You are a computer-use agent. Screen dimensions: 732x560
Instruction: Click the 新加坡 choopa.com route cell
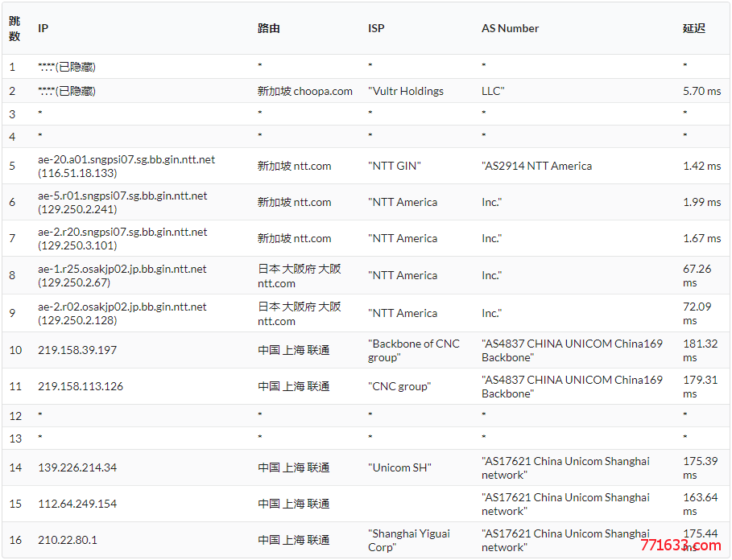click(x=305, y=91)
